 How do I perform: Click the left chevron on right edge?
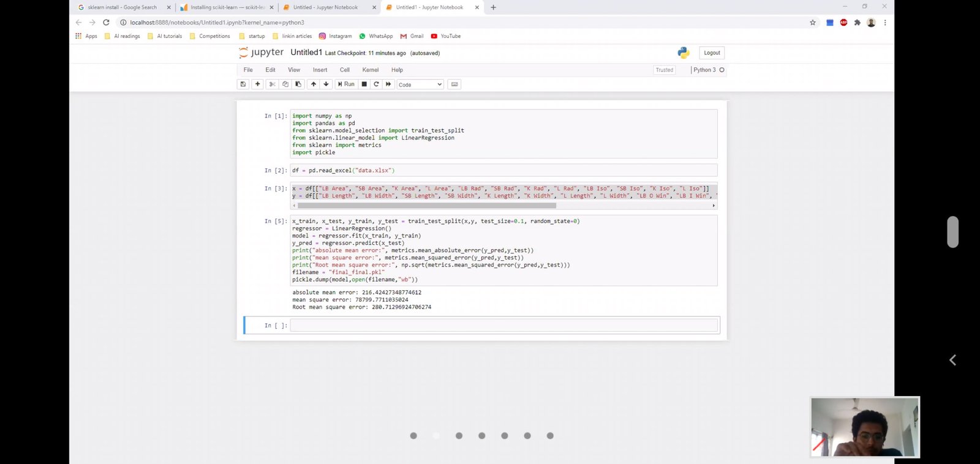pos(952,360)
